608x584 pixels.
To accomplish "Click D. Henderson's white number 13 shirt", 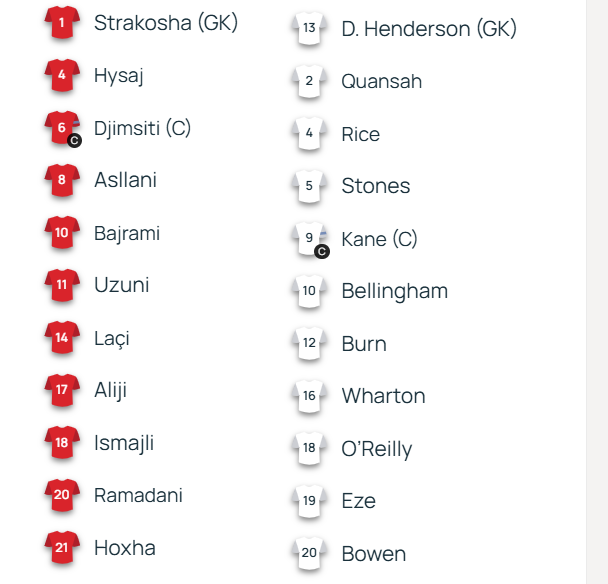I will point(309,29).
